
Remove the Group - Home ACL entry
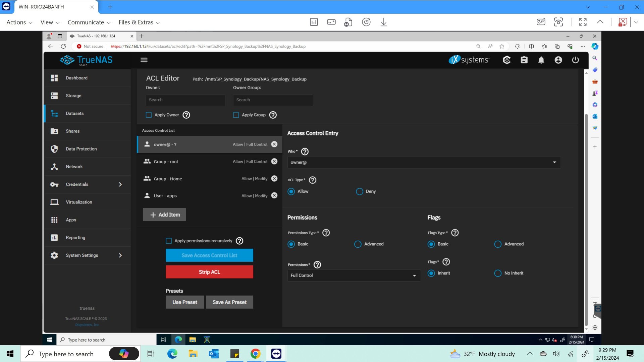click(x=274, y=179)
